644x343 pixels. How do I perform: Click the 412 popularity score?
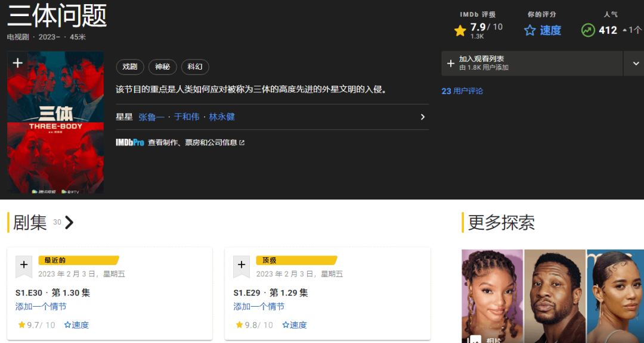tap(608, 30)
